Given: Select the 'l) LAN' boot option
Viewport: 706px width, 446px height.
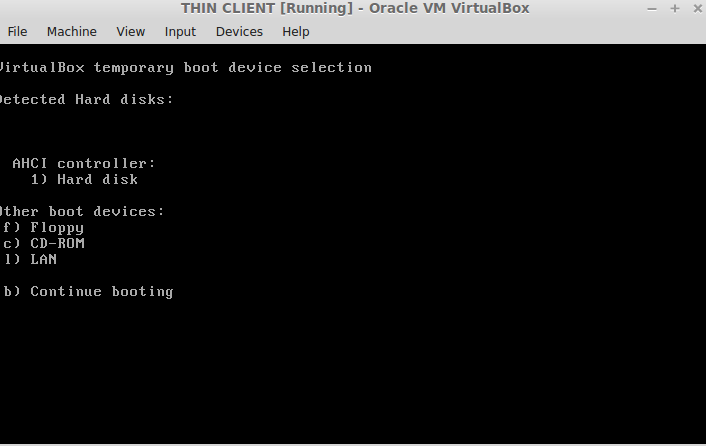Looking at the screenshot, I should [x=30, y=259].
